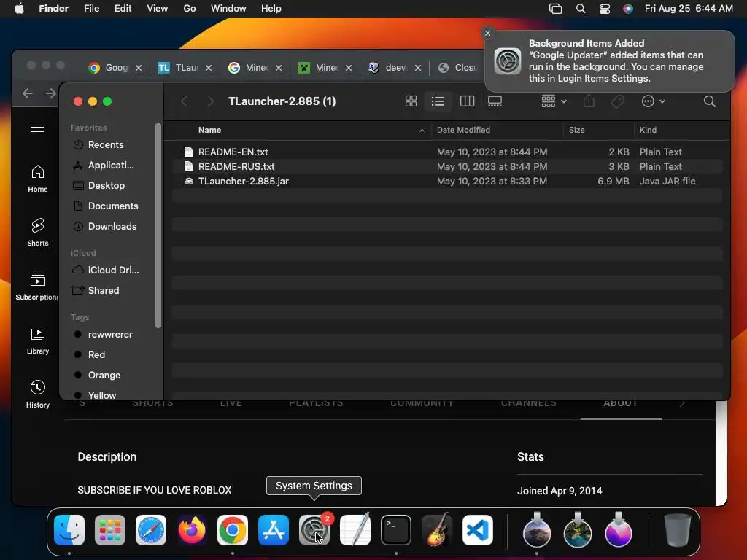Close the TLauncher Chrome tab
This screenshot has width=747, height=560.
208,68
